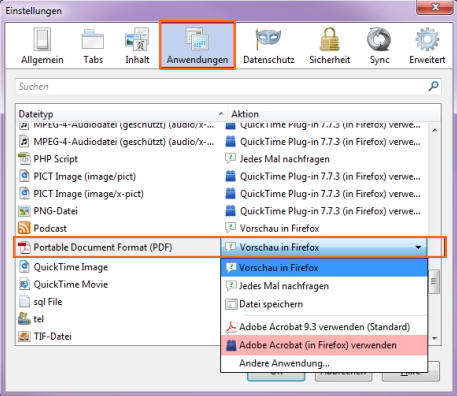Click the RSS feed icon beside Podcast
Viewport: 457px width, 396px height.
click(x=24, y=228)
